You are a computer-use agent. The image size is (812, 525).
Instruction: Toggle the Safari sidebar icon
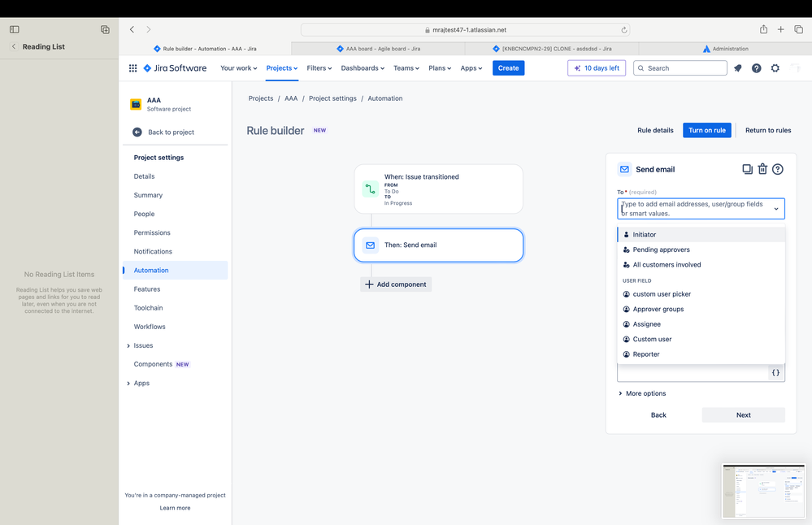[15, 29]
